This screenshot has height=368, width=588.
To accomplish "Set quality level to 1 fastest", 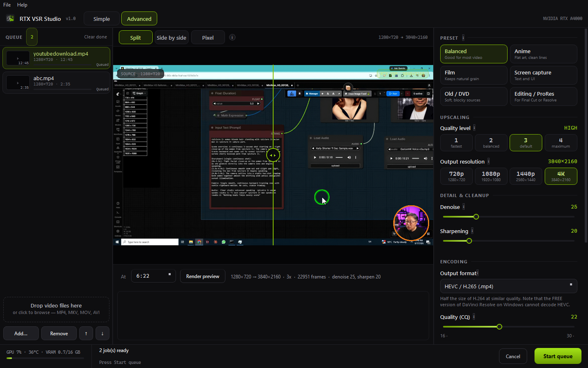I will point(457,143).
